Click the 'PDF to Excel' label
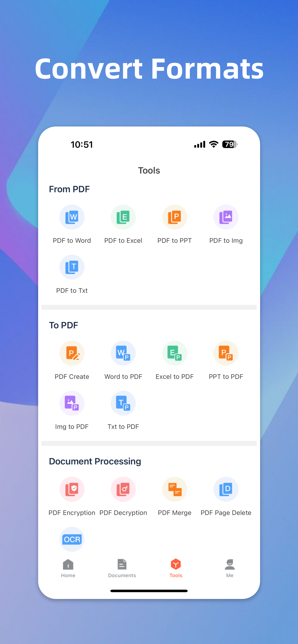This screenshot has height=644, width=298. coord(123,241)
